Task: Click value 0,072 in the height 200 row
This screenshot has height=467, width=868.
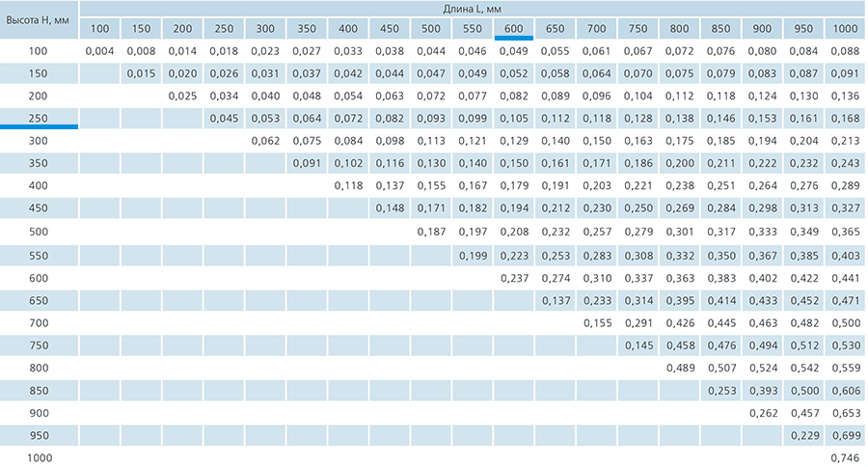Action: (431, 96)
